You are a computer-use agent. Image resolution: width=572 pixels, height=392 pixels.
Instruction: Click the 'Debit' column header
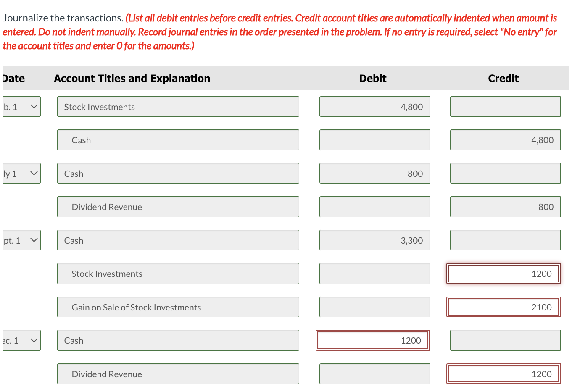(373, 79)
